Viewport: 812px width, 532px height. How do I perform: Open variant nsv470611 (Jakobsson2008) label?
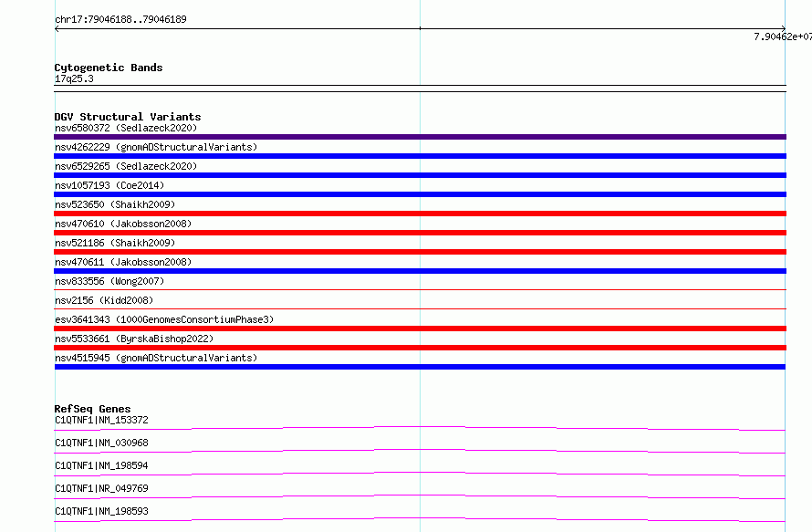click(123, 262)
